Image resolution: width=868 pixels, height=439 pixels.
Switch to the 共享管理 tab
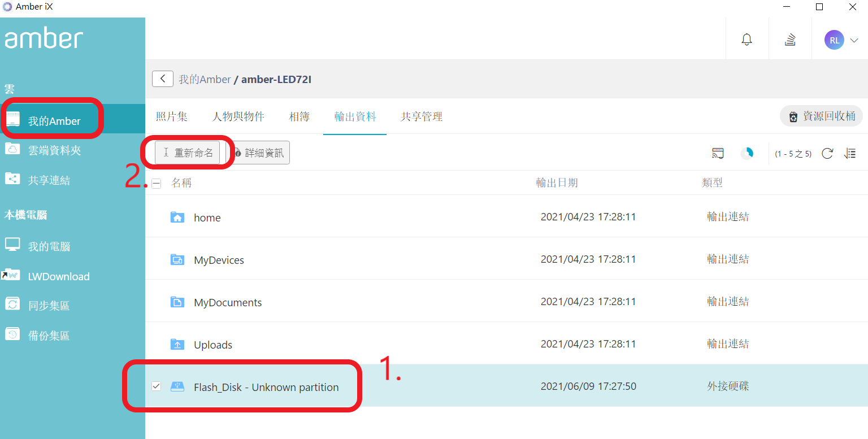click(x=422, y=116)
